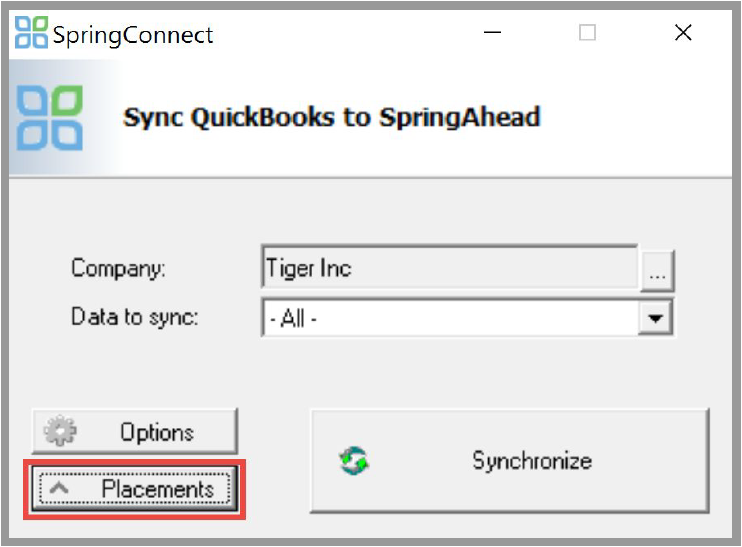The width and height of the screenshot is (742, 547).
Task: Open the Options settings button
Action: coord(135,431)
